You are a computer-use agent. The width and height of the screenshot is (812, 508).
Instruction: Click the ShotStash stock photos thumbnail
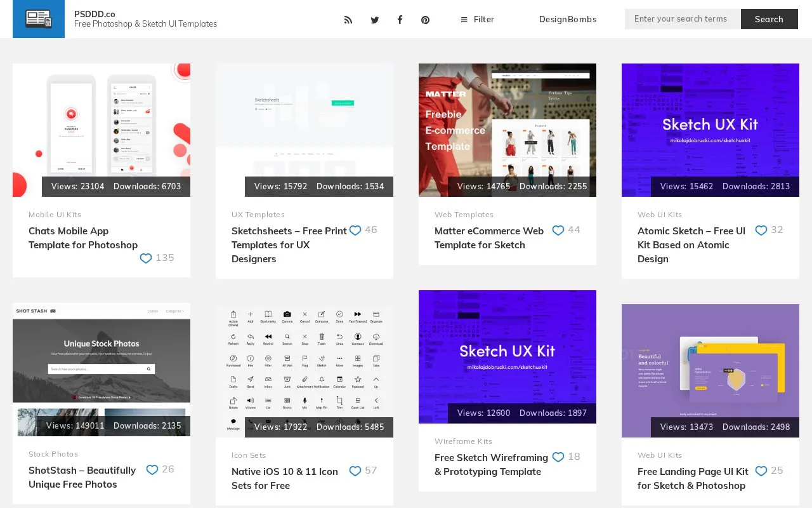[x=101, y=370]
